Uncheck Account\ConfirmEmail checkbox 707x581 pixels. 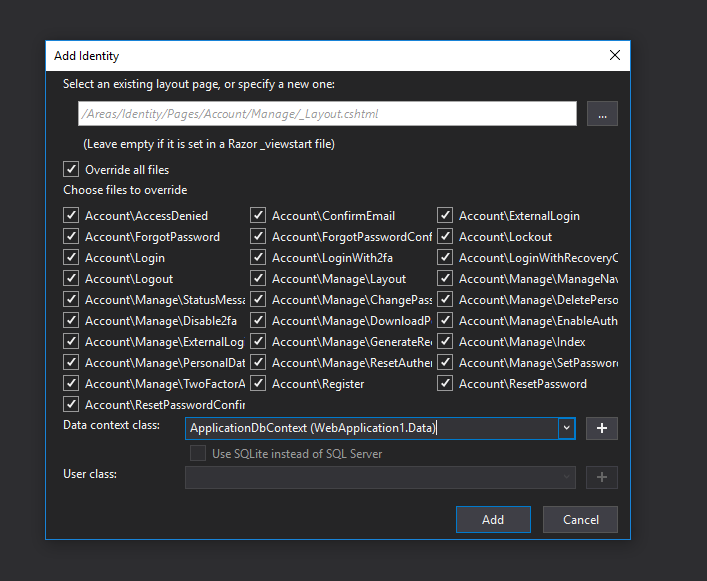point(258,215)
